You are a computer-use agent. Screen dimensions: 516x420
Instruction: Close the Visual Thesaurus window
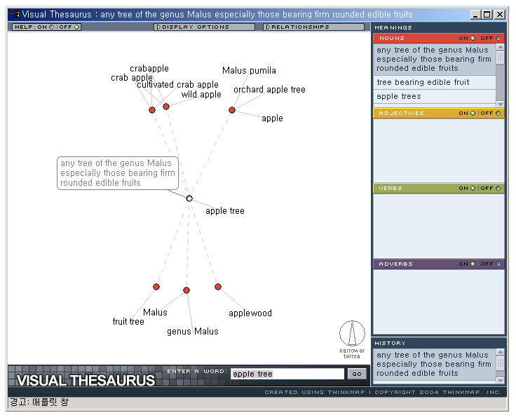coord(500,15)
